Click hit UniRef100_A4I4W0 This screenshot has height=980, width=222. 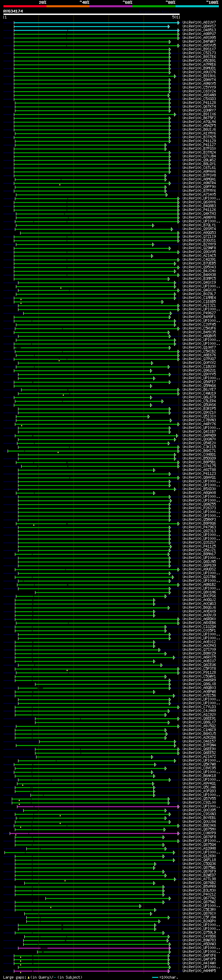click(199, 963)
